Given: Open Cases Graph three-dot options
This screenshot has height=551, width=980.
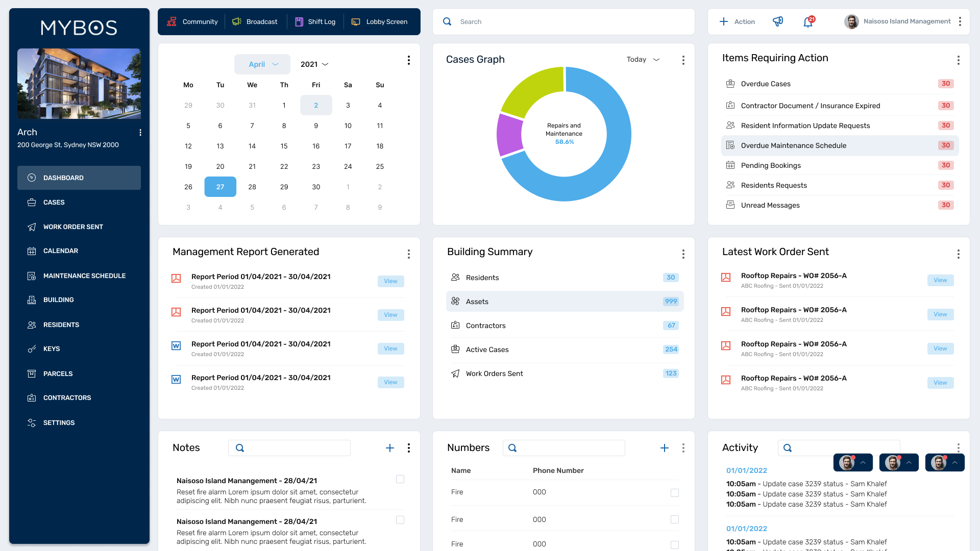Looking at the screenshot, I should (683, 60).
